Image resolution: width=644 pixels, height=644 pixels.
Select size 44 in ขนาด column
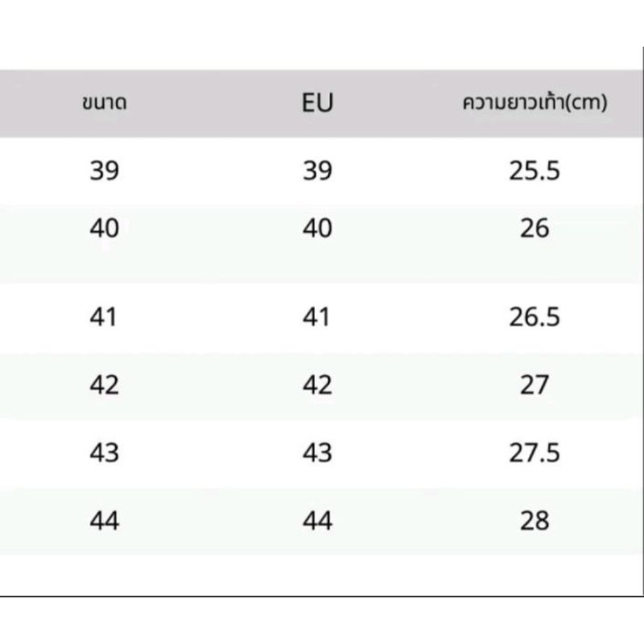coord(105,520)
